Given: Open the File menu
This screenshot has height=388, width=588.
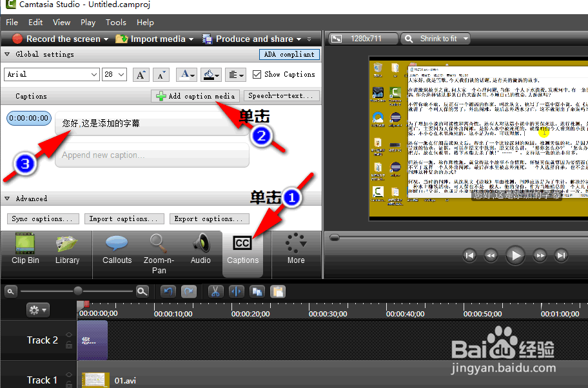Looking at the screenshot, I should (x=12, y=22).
